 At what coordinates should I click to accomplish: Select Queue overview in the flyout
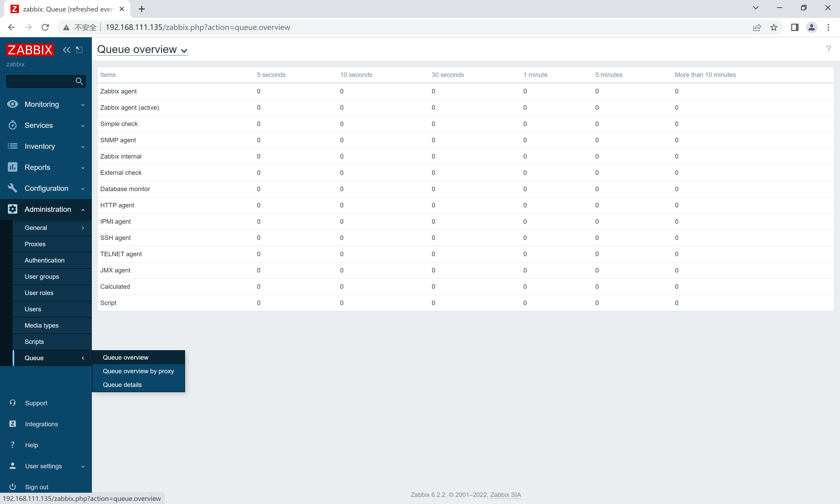click(x=139, y=358)
